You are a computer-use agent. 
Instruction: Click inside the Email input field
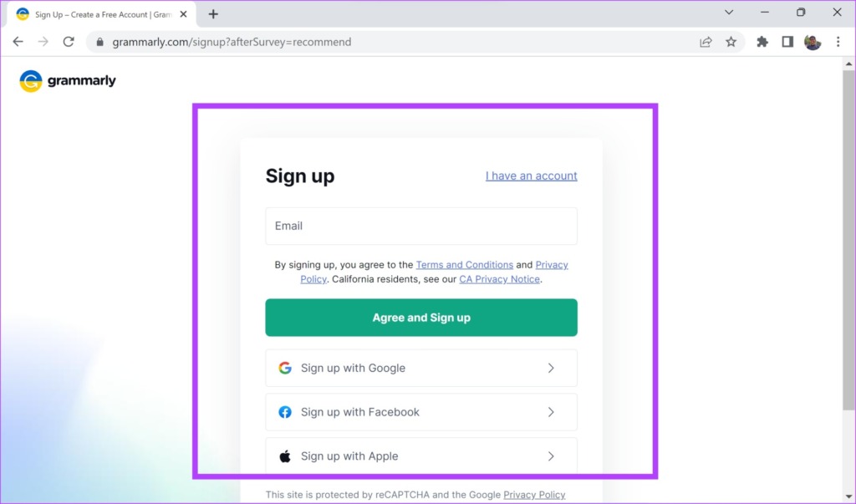[x=420, y=226]
